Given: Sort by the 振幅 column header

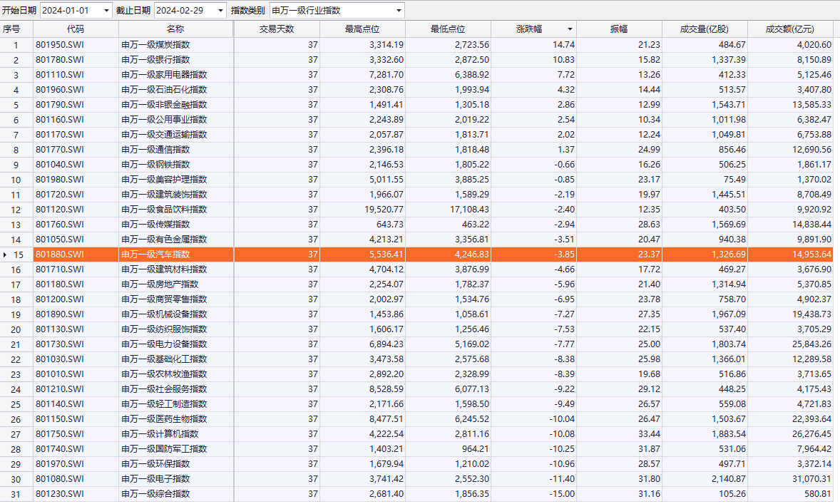Looking at the screenshot, I should click(619, 29).
